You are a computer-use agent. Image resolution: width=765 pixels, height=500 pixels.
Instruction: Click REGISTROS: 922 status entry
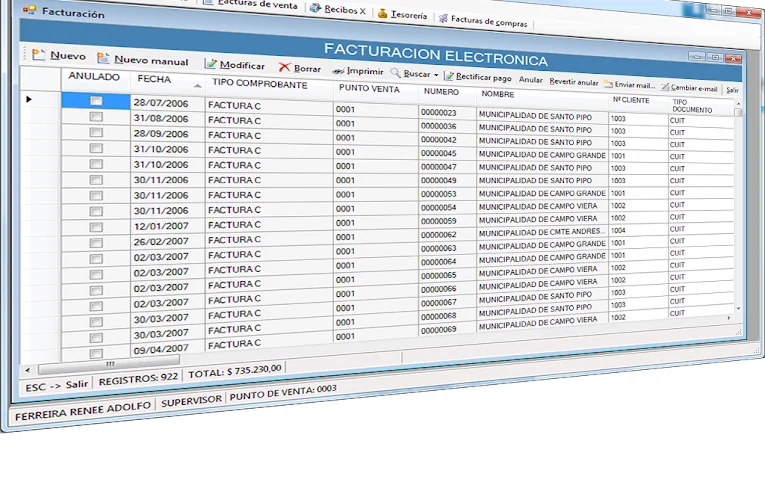click(x=138, y=379)
